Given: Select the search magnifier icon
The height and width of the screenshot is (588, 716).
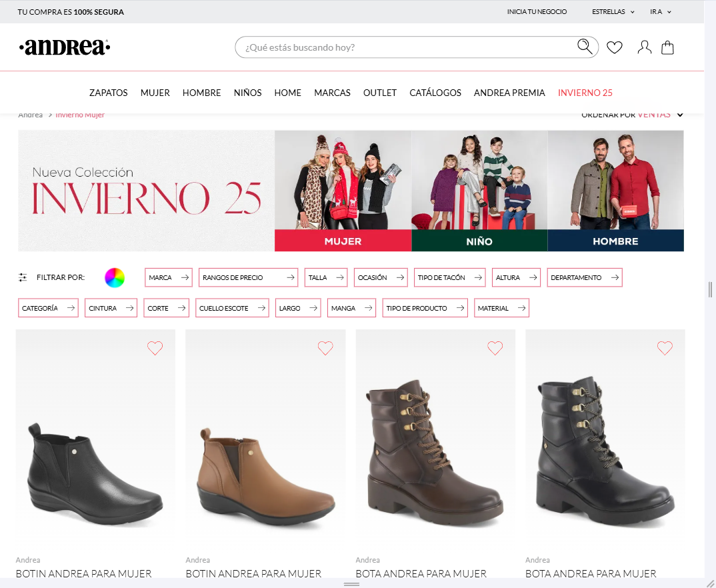Looking at the screenshot, I should [x=585, y=46].
